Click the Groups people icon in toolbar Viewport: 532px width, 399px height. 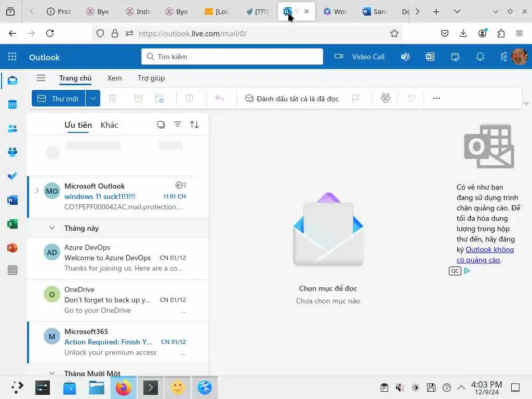pos(385,98)
